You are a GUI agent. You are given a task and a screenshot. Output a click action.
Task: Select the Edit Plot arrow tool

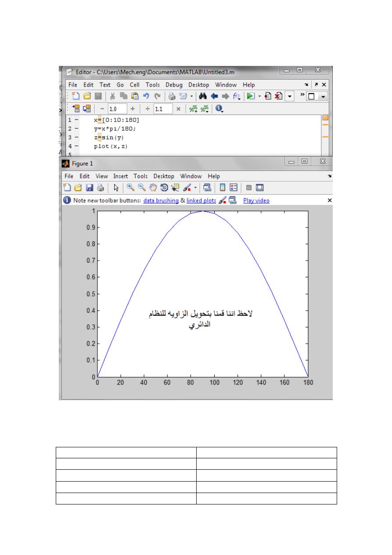[x=116, y=188]
